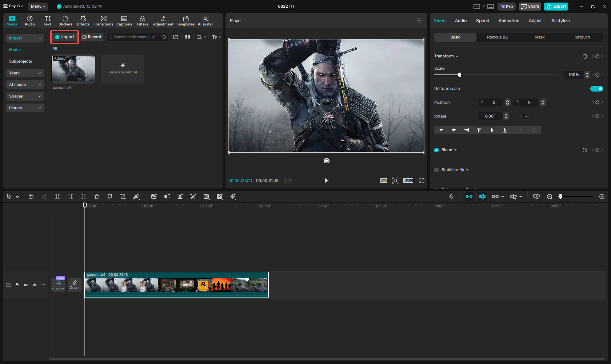This screenshot has width=611, height=364.
Task: Hide the video track with eye icon
Action: (x=26, y=285)
